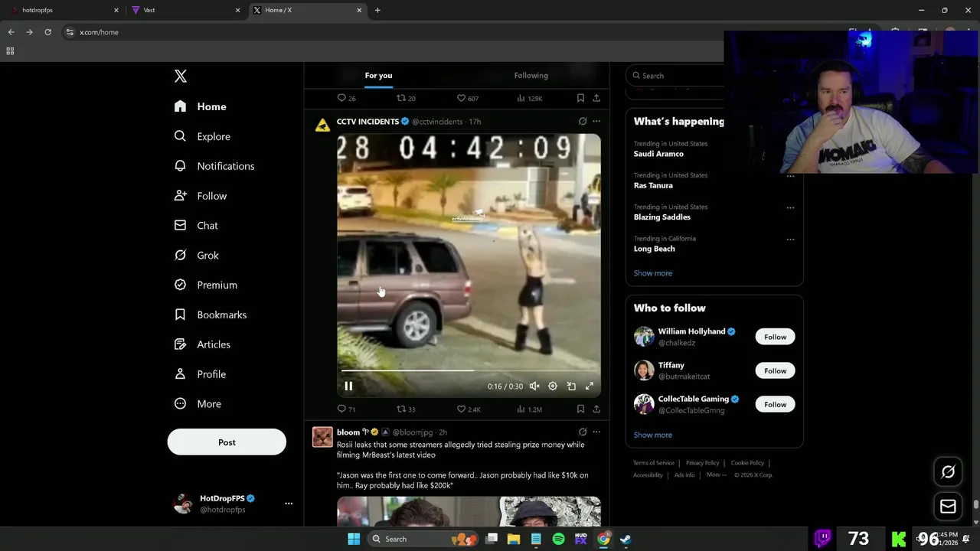Share the CCTV INCIDENTS post

click(x=596, y=409)
